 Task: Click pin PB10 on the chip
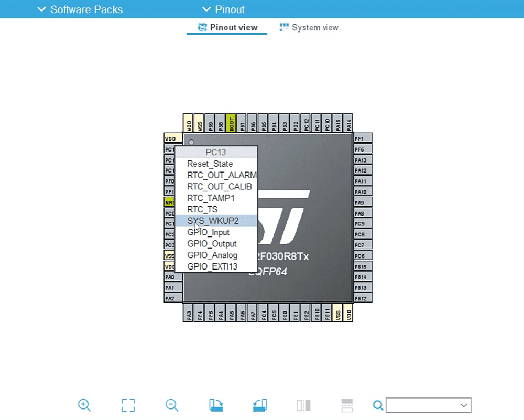click(316, 313)
